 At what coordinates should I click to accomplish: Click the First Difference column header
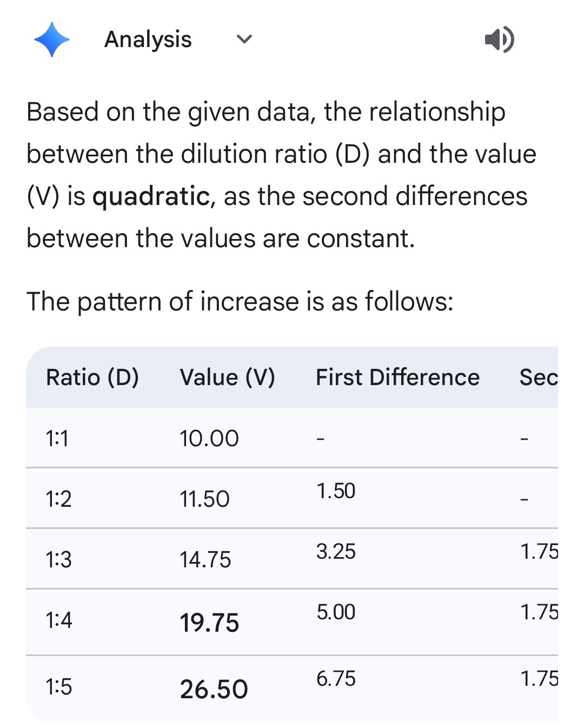pyautogui.click(x=397, y=377)
